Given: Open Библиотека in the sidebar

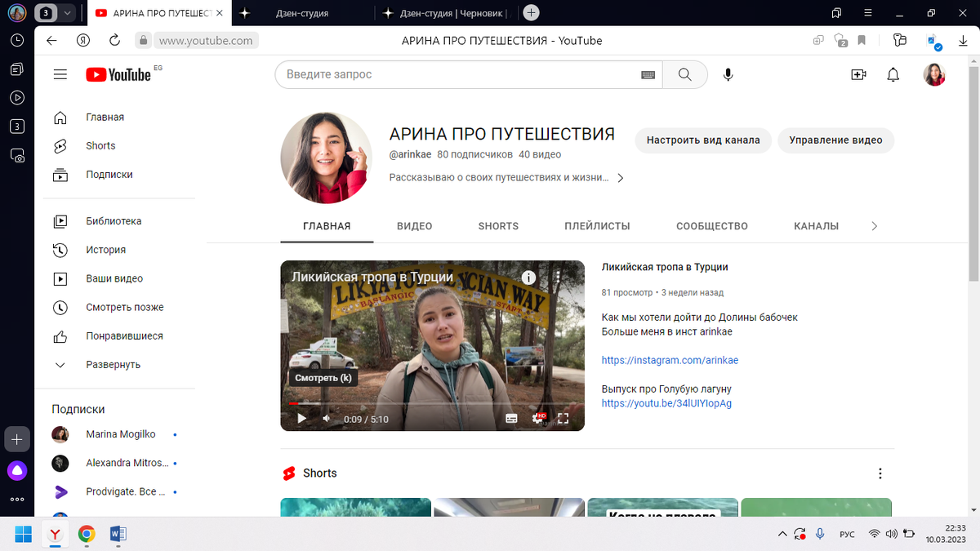Looking at the screenshot, I should tap(114, 220).
